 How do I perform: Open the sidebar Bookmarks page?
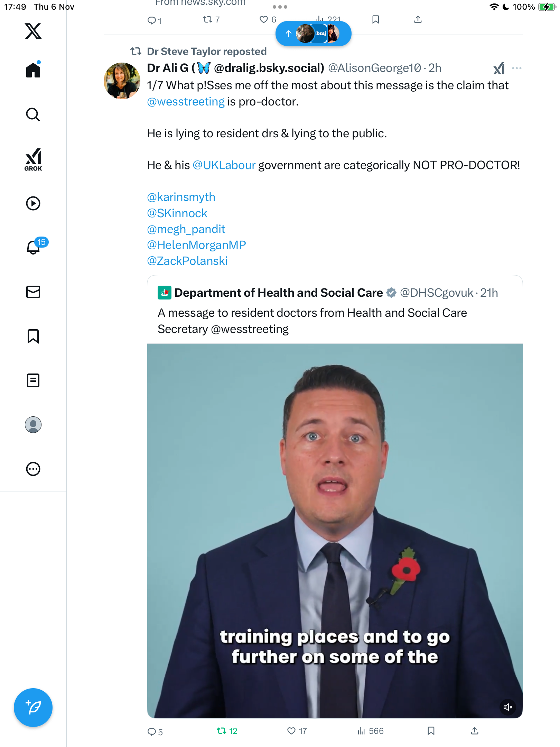(33, 336)
